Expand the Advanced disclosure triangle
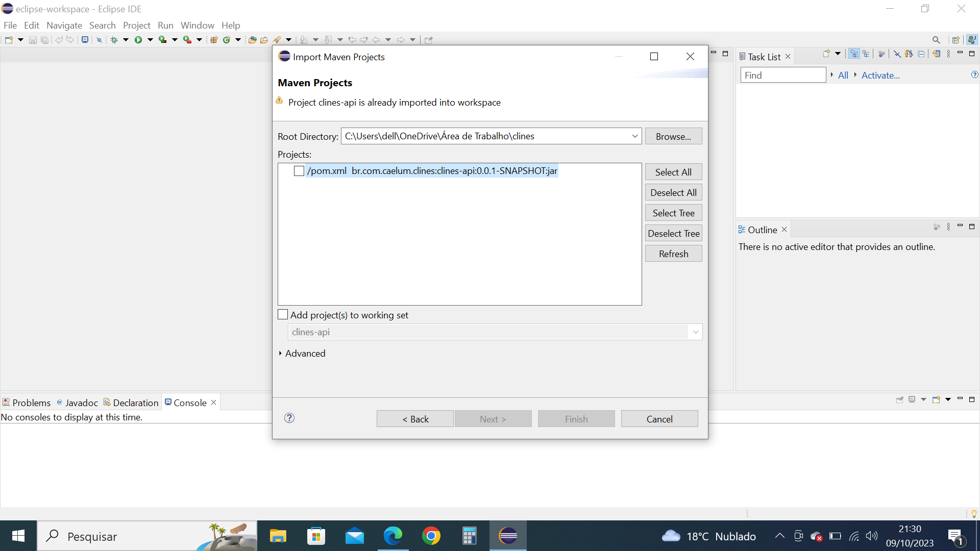980x551 pixels. 280,353
